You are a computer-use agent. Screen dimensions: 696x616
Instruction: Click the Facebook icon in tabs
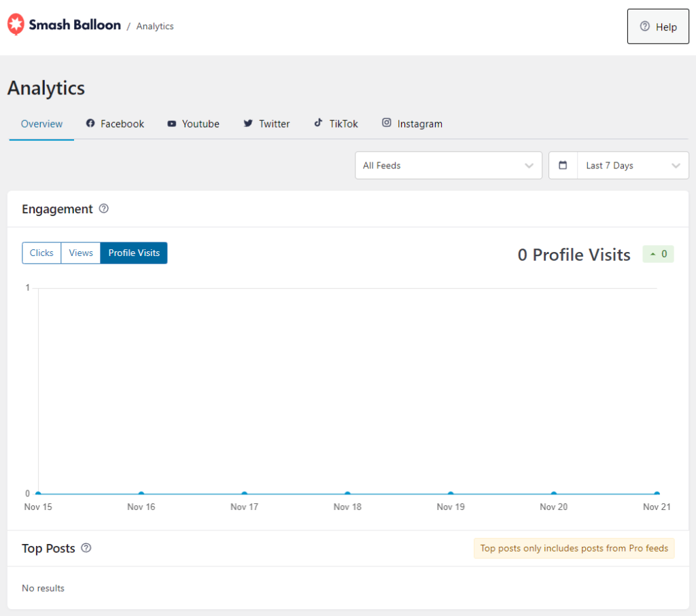(x=90, y=124)
